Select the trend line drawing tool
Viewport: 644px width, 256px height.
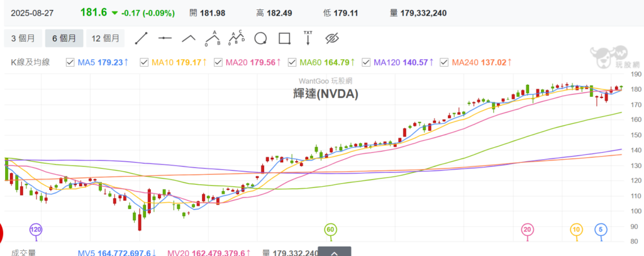click(141, 38)
